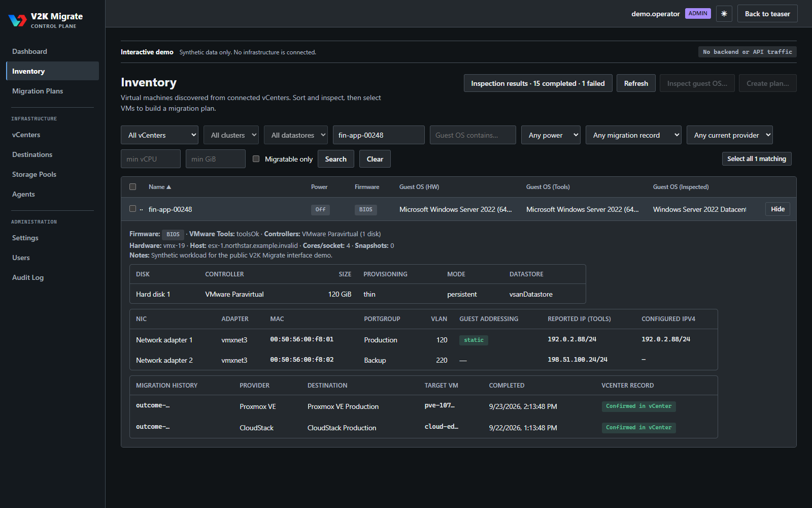Click Guest OS (Inspected) column header
Image resolution: width=812 pixels, height=508 pixels.
click(681, 187)
